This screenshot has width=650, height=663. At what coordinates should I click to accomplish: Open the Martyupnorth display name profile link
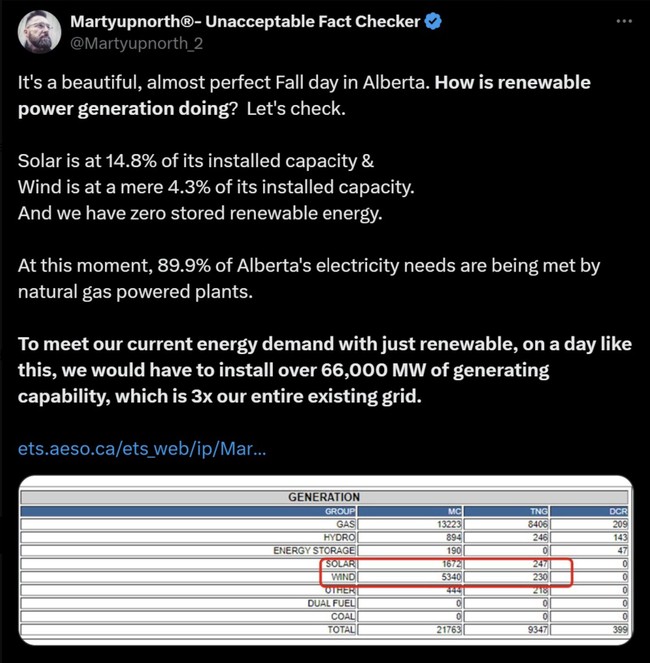pos(245,21)
